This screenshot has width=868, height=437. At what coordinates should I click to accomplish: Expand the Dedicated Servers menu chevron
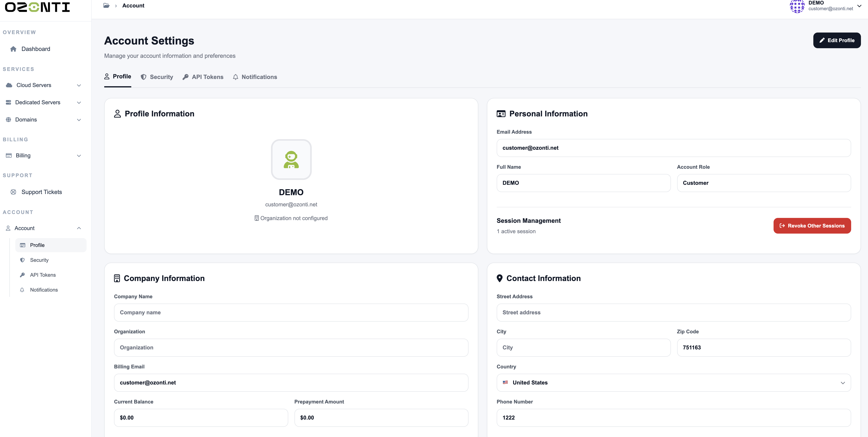coord(79,102)
